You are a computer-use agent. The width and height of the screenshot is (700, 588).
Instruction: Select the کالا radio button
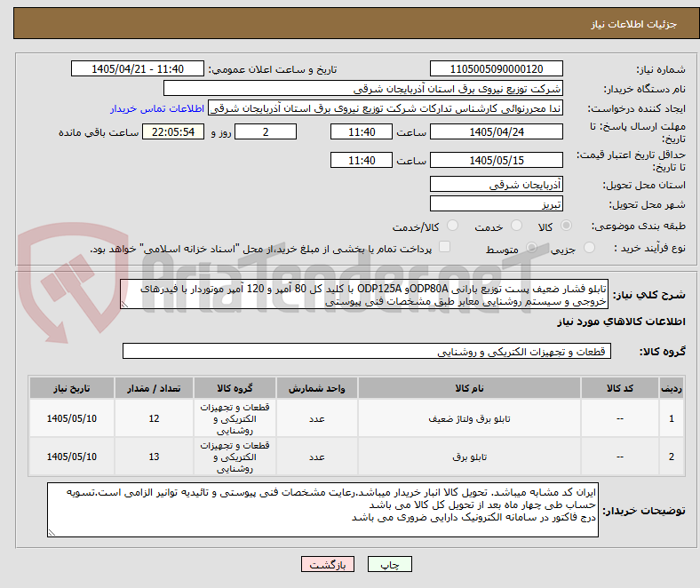point(566,226)
